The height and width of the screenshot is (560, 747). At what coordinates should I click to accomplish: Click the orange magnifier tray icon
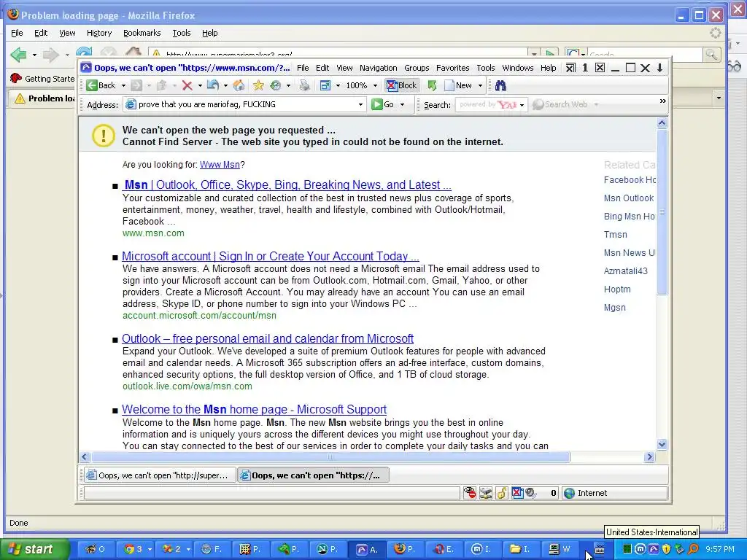693,549
